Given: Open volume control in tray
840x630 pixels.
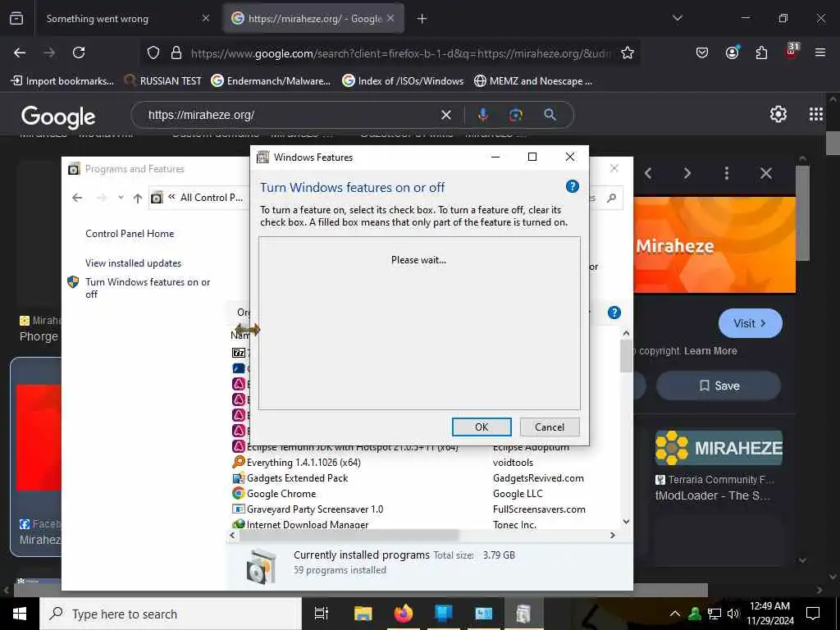Looking at the screenshot, I should 733,614.
